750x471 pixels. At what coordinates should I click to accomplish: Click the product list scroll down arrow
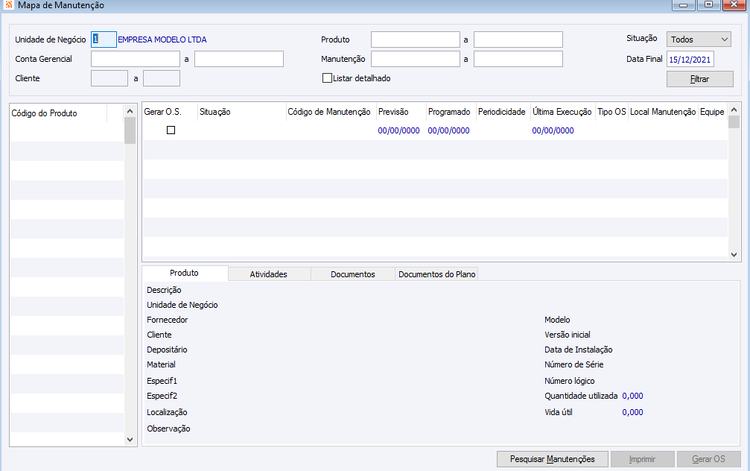130,439
